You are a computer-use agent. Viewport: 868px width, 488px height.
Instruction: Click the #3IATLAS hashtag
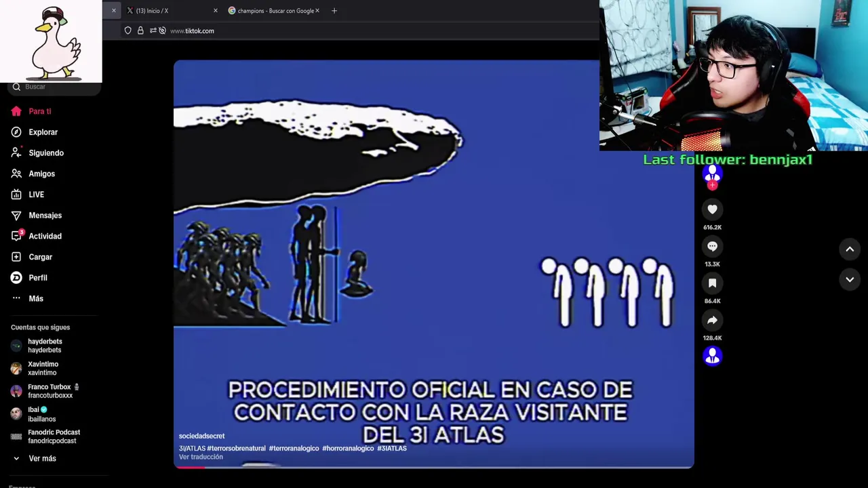pyautogui.click(x=392, y=449)
